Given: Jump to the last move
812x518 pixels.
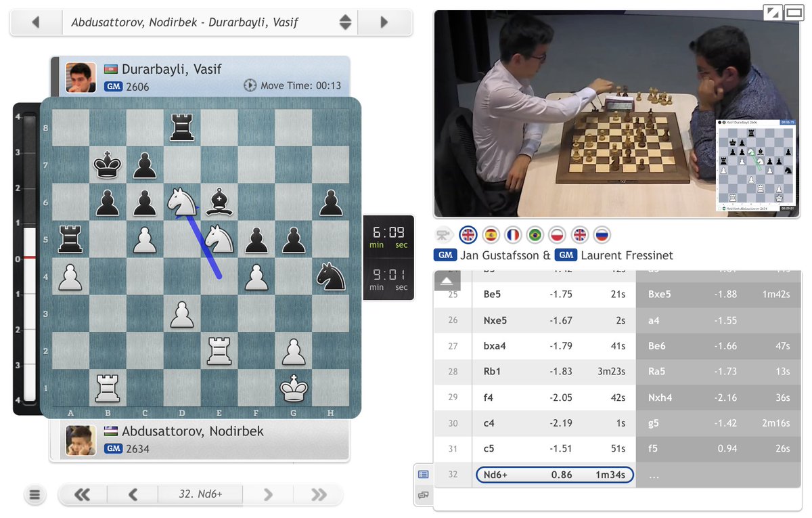Looking at the screenshot, I should (319, 494).
